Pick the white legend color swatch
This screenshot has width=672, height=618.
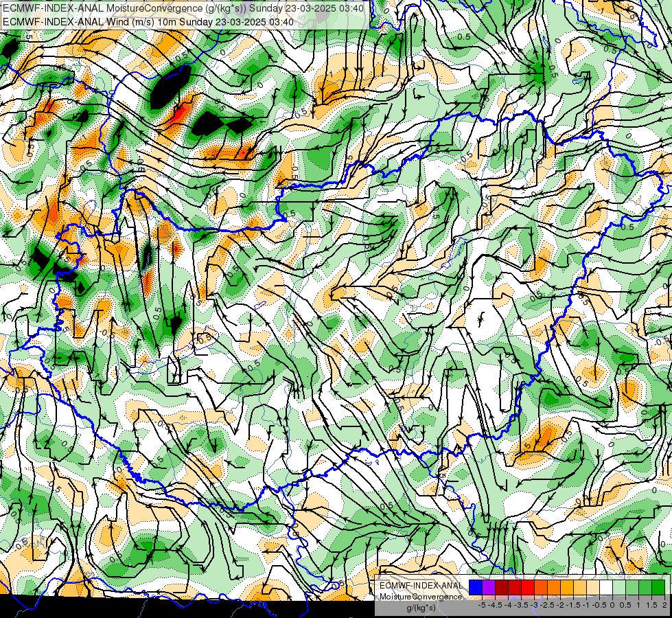(x=606, y=587)
